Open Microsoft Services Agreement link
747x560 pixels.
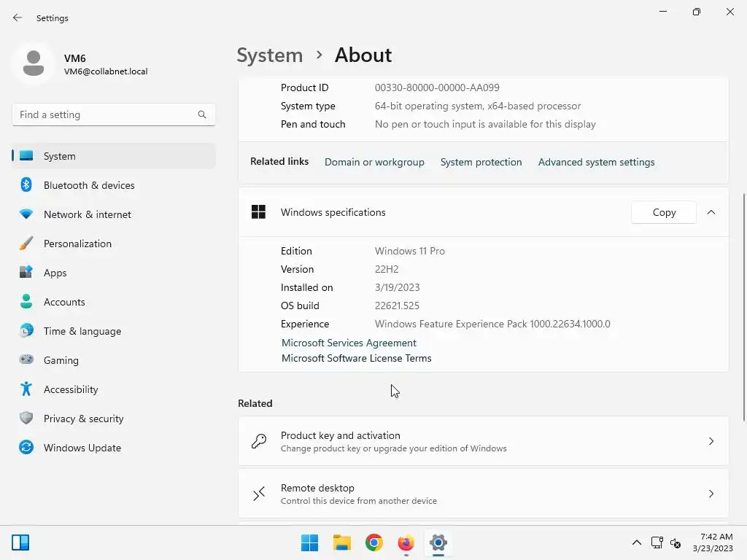coord(349,343)
